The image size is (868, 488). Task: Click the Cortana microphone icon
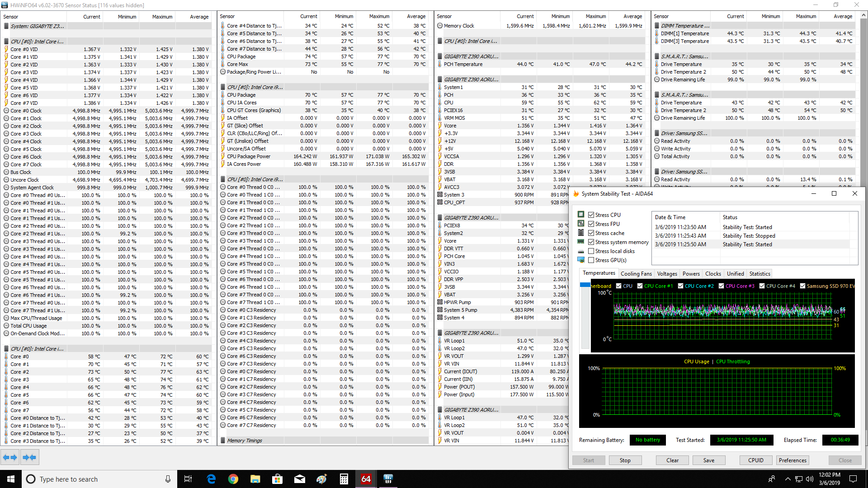coord(168,479)
